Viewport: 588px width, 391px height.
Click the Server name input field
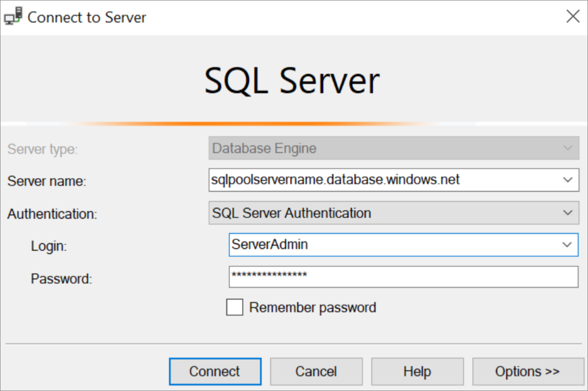click(x=373, y=180)
